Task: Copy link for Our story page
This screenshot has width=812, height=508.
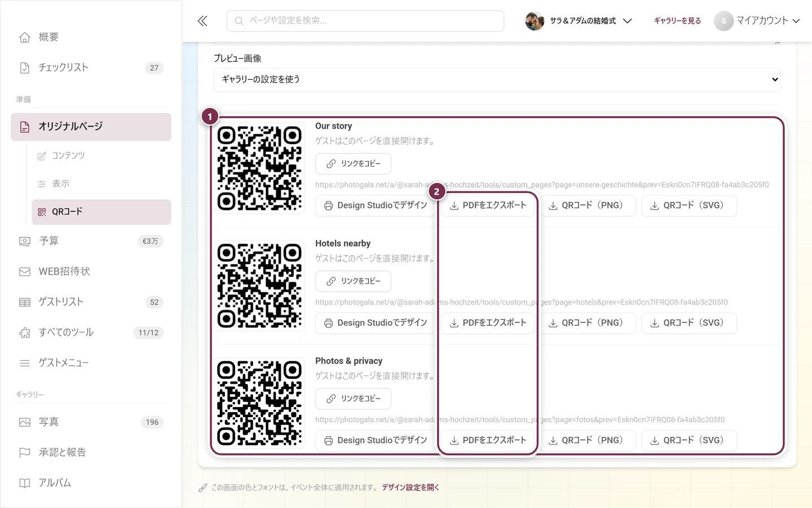Action: pos(353,164)
